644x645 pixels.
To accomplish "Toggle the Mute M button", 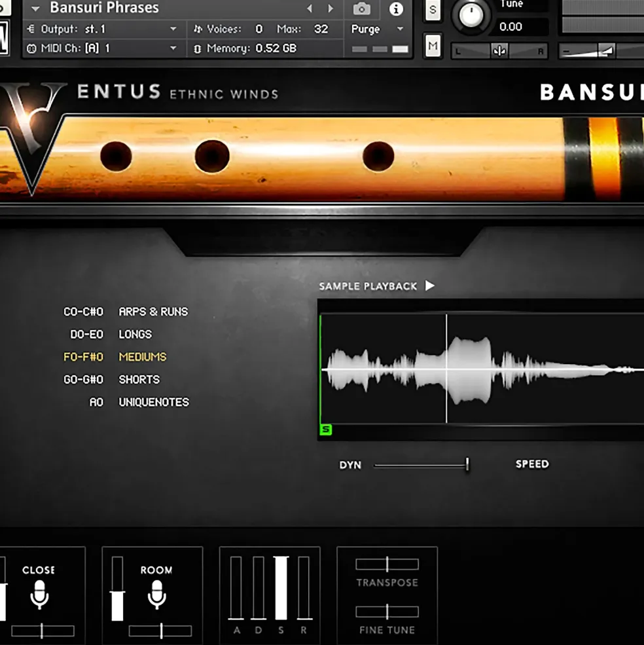I will [433, 46].
